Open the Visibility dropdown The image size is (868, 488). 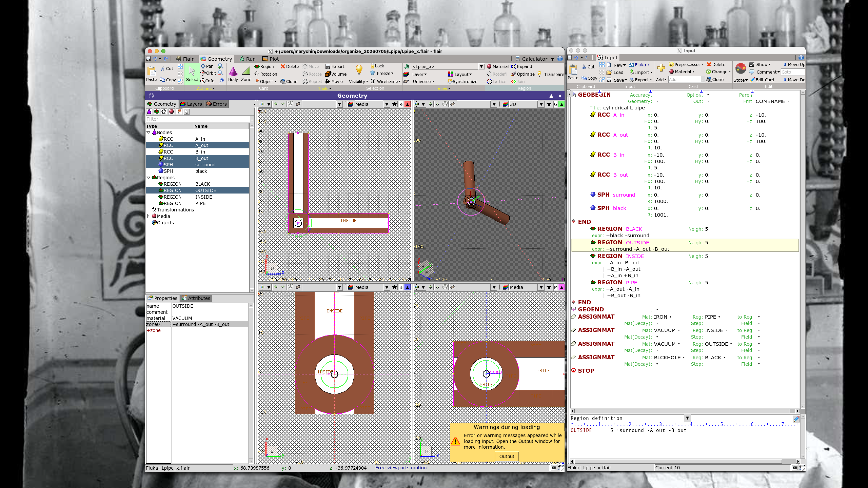358,82
